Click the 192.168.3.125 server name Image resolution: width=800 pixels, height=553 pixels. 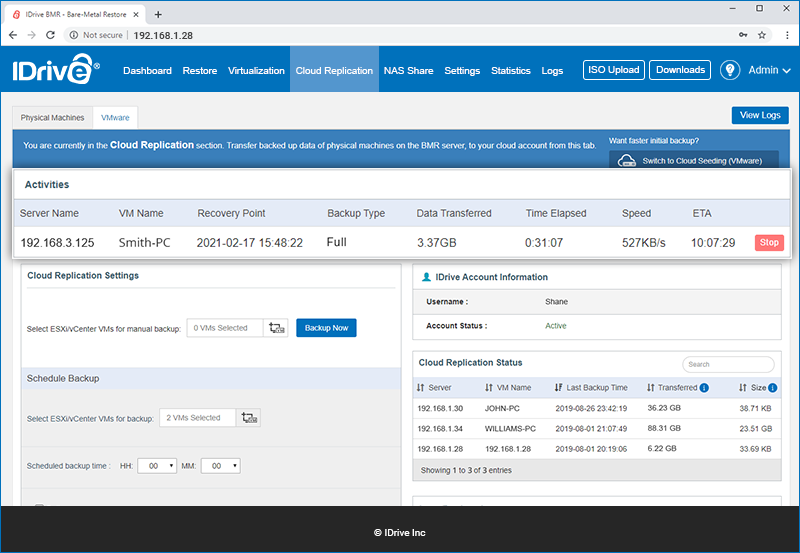[x=57, y=243]
